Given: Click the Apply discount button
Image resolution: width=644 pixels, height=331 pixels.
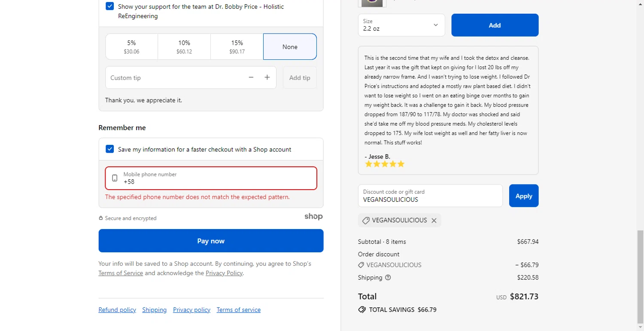Looking at the screenshot, I should (x=524, y=196).
